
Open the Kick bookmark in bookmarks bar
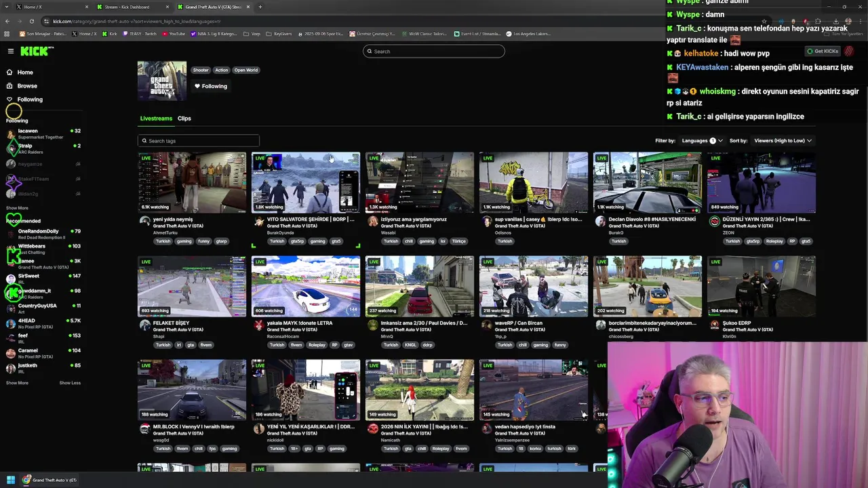pos(110,34)
